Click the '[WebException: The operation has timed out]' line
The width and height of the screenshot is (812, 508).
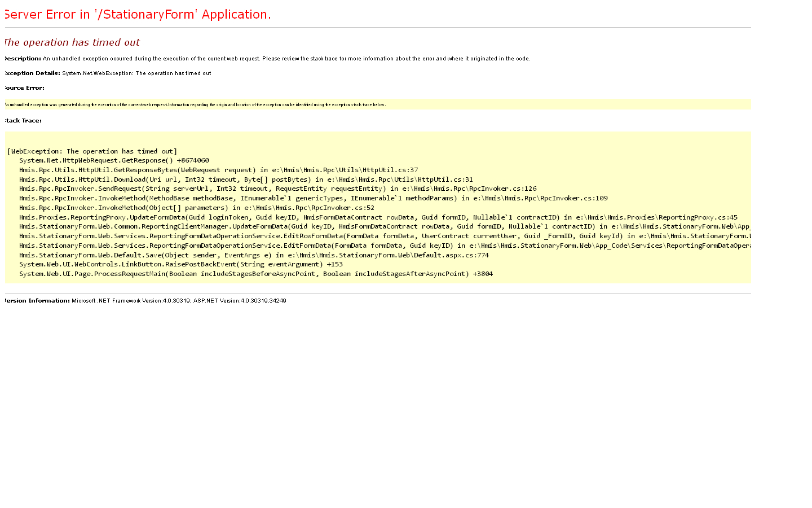point(92,151)
